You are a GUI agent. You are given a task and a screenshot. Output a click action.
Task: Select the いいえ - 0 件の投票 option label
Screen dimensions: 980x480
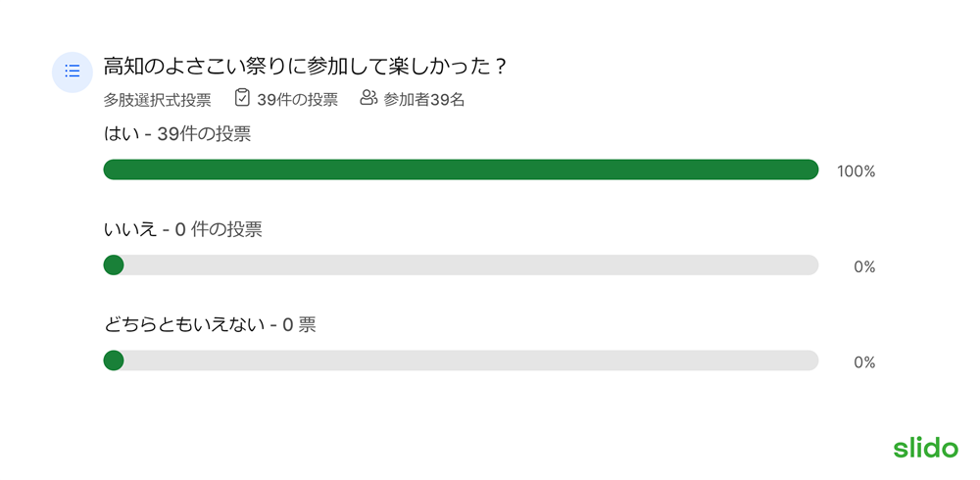(182, 230)
